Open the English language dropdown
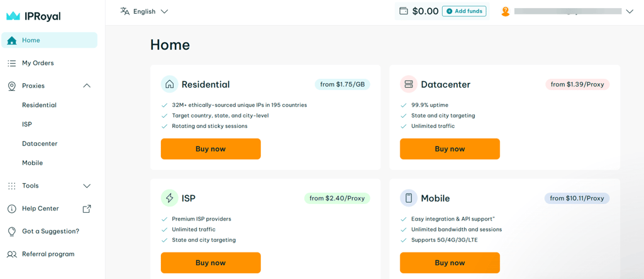This screenshot has height=279, width=644. (x=144, y=11)
